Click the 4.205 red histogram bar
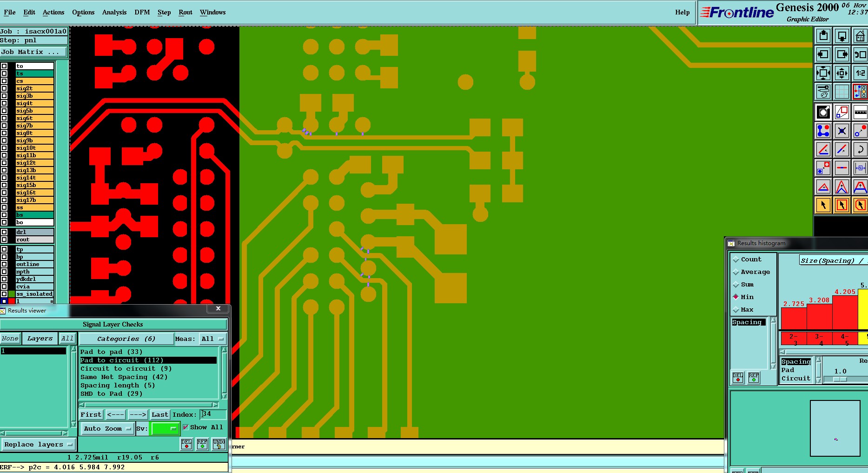The width and height of the screenshot is (868, 473). [845, 313]
